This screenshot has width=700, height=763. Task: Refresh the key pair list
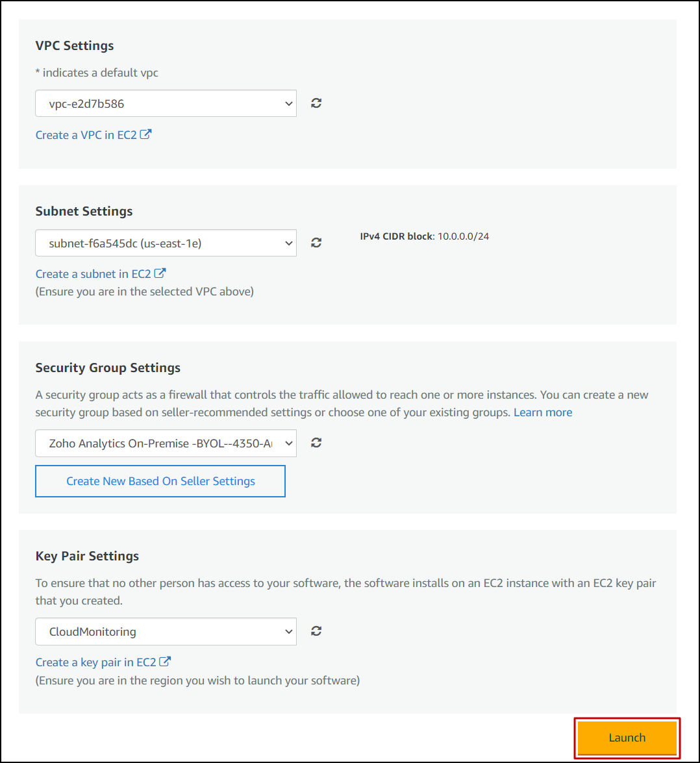click(316, 631)
